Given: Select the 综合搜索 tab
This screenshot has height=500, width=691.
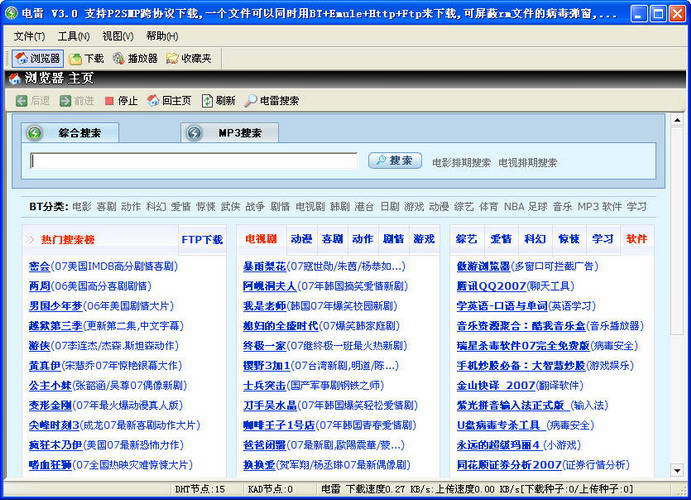Looking at the screenshot, I should tap(70, 133).
